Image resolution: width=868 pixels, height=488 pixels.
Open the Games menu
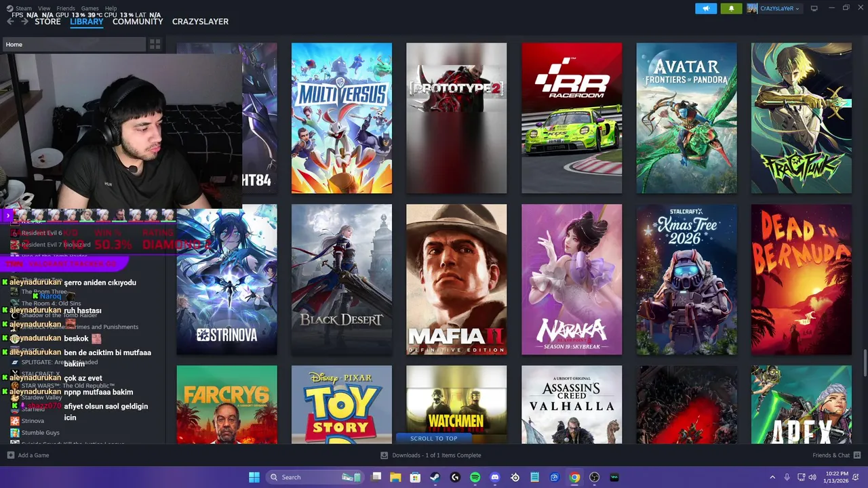point(90,9)
